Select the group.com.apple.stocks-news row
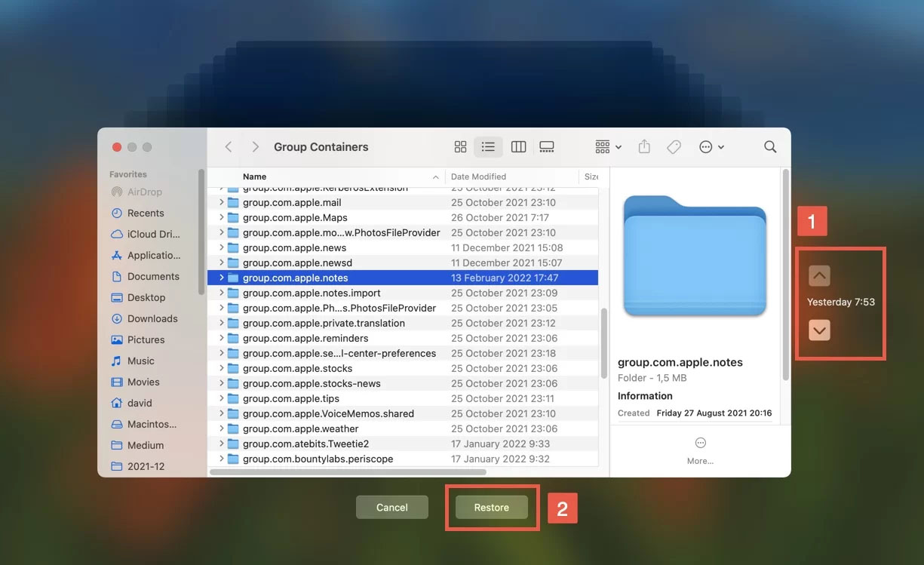The width and height of the screenshot is (924, 565). click(x=403, y=384)
